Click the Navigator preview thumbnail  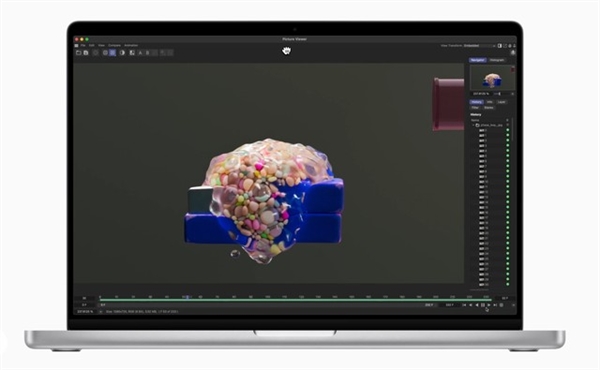[492, 78]
